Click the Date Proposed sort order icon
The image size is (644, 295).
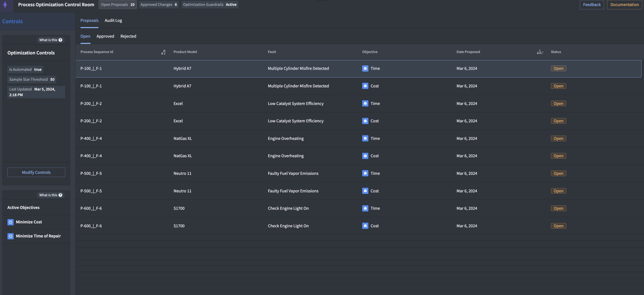[x=540, y=52]
